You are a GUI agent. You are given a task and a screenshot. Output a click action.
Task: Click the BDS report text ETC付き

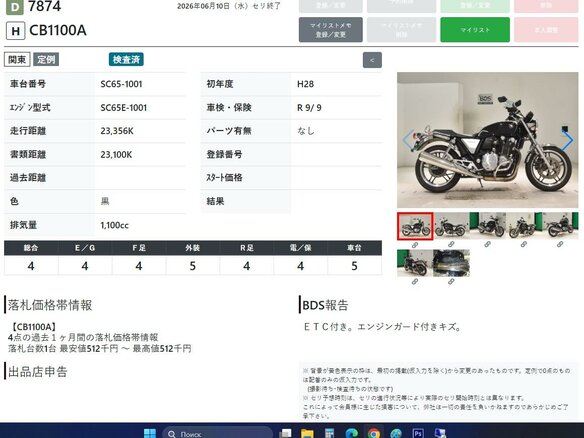click(x=327, y=327)
